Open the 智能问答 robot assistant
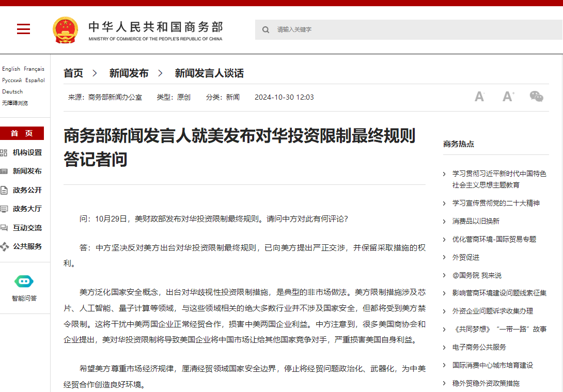This screenshot has width=563, height=392. [24, 281]
